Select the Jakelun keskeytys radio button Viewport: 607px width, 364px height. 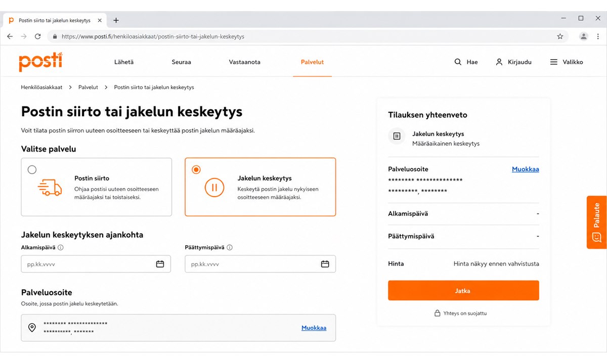coord(196,170)
